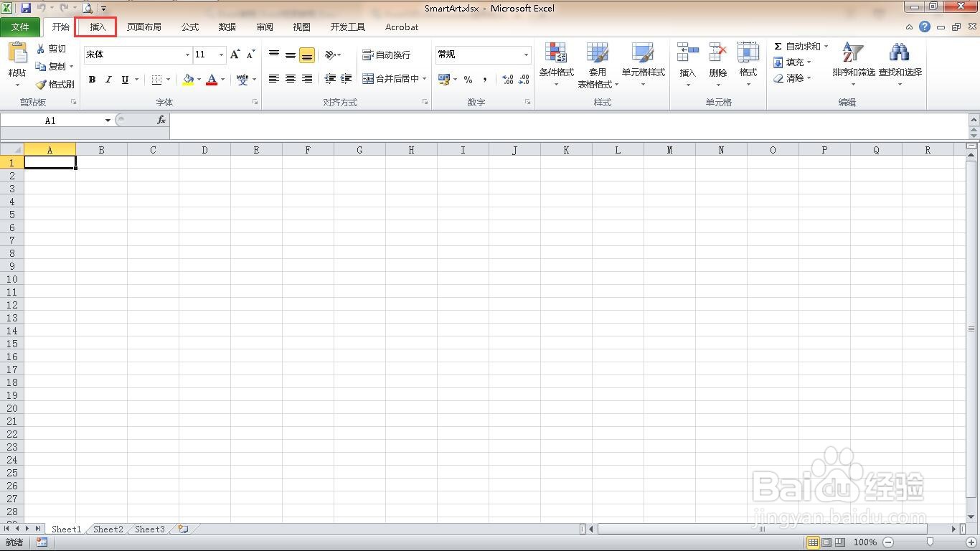
Task: Open Find and Select (查找和选择)
Action: [x=900, y=64]
